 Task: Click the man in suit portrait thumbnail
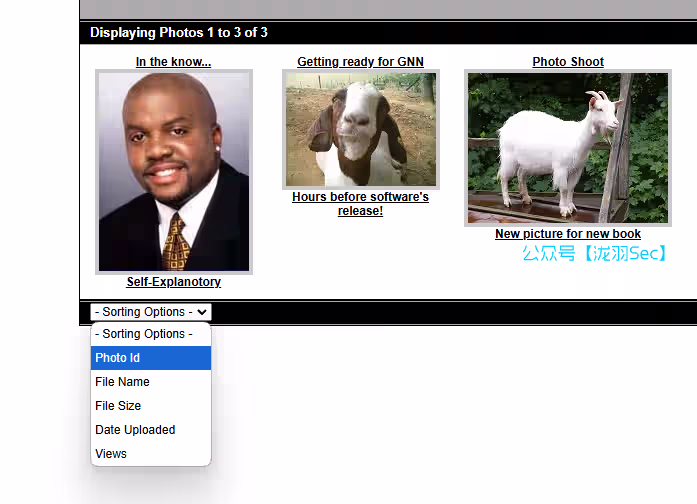tap(173, 171)
